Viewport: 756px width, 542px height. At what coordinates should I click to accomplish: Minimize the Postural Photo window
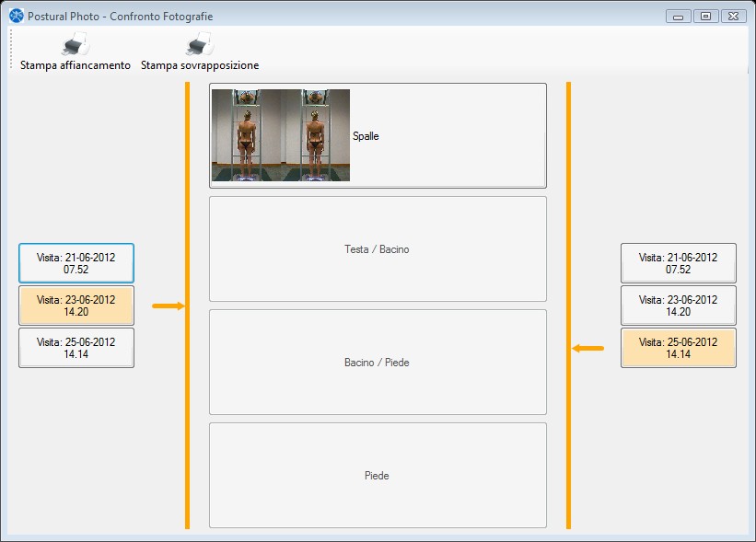[679, 17]
